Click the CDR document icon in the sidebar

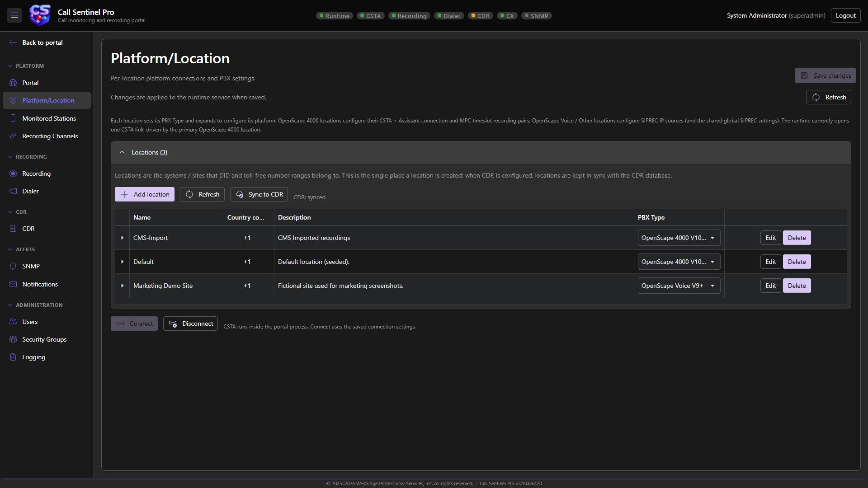point(13,229)
